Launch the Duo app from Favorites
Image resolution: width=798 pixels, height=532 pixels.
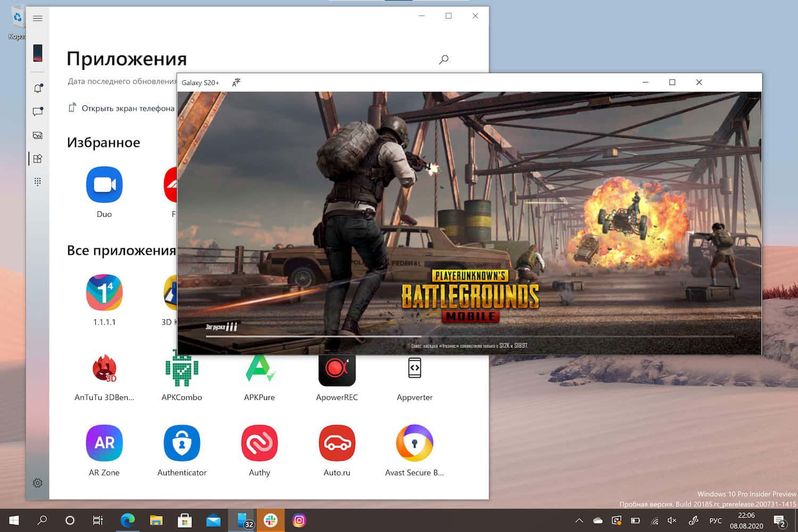pyautogui.click(x=104, y=185)
